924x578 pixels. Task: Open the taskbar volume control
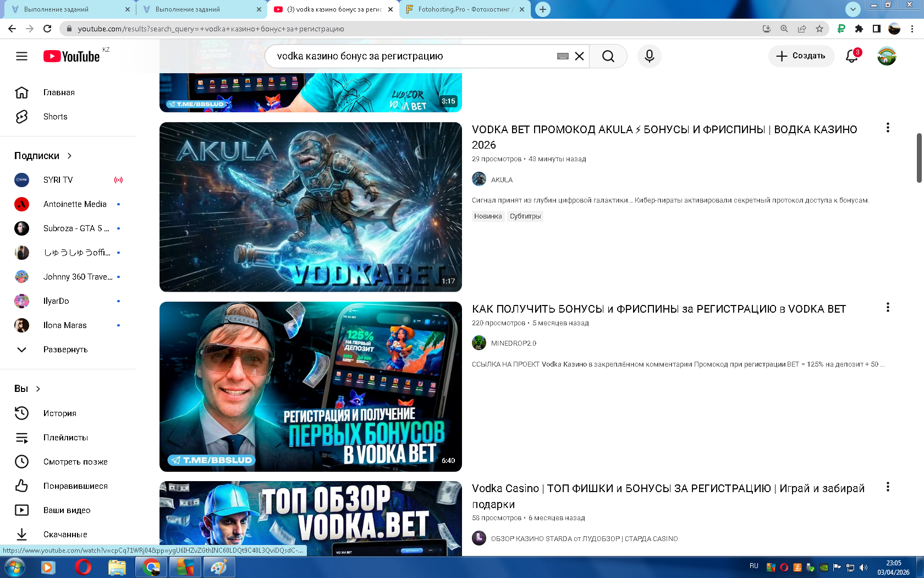tap(864, 567)
